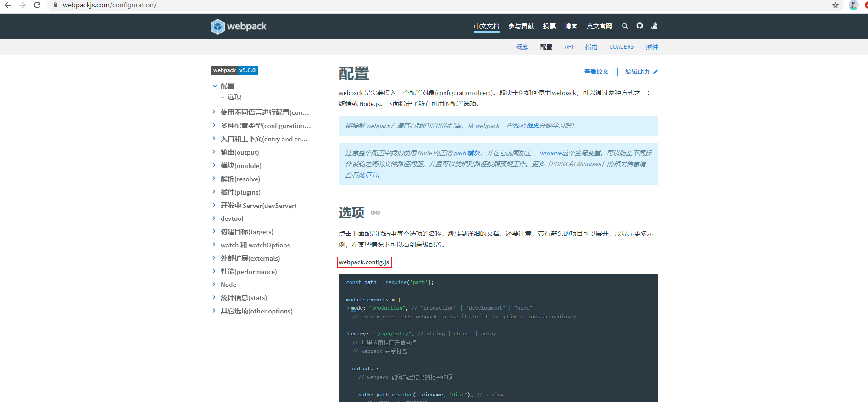868x402 pixels.
Task: Expand the 输出(output) sidebar chevron
Action: [x=214, y=152]
